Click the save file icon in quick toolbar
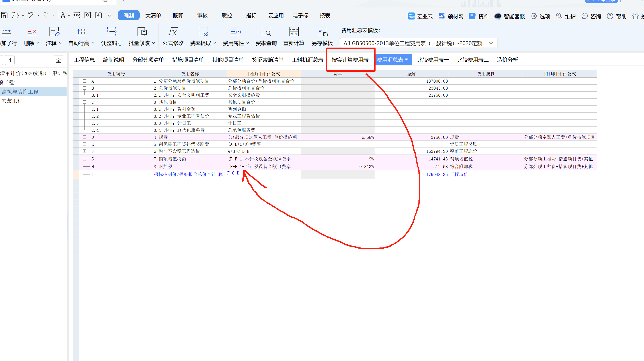Image resolution: width=644 pixels, height=361 pixels. pos(4,16)
